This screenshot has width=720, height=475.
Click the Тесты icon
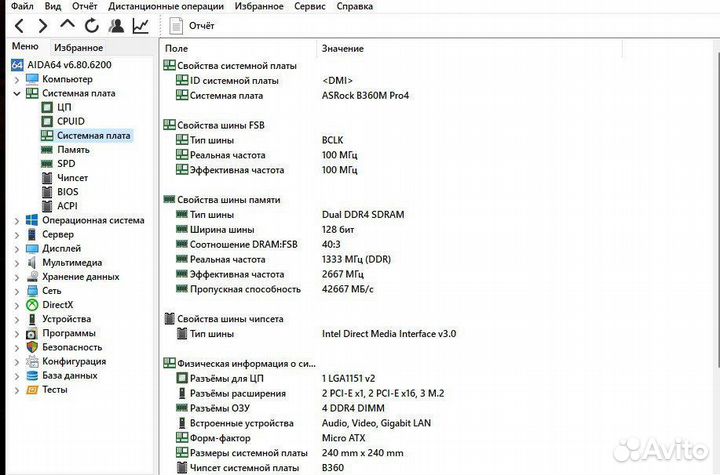[x=32, y=390]
